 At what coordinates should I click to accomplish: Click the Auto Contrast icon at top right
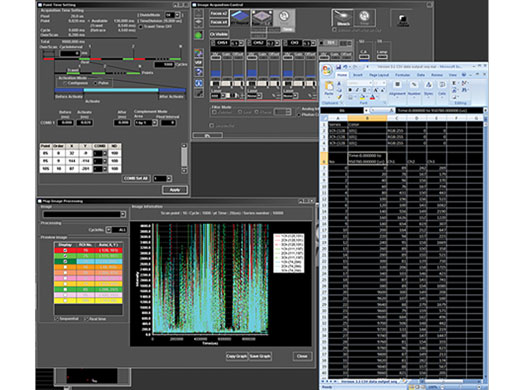click(x=402, y=20)
